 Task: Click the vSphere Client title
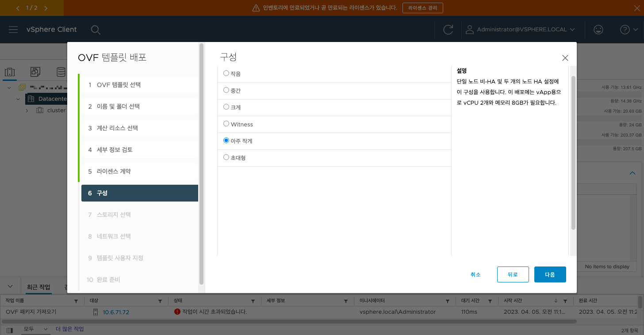point(51,30)
